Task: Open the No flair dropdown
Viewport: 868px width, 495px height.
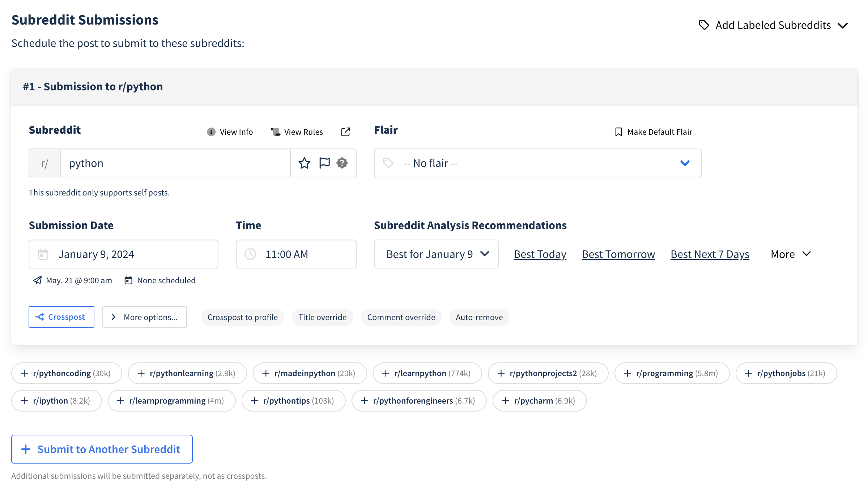Action: coord(537,163)
